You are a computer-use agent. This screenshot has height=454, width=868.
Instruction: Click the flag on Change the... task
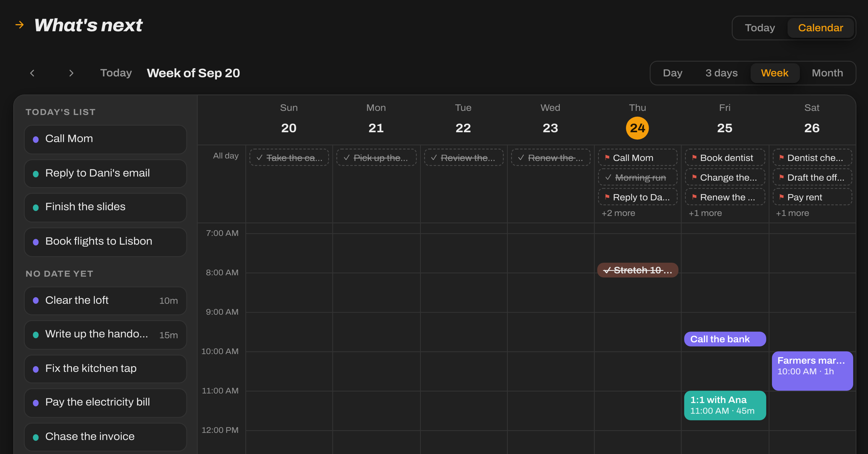tap(695, 177)
